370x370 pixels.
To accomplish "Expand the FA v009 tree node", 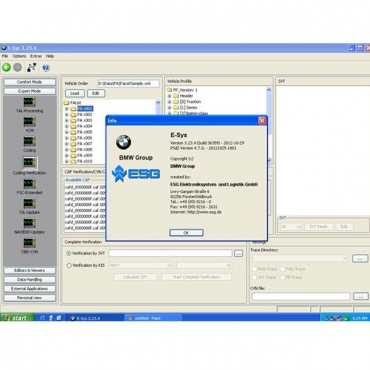I will (x=67, y=156).
